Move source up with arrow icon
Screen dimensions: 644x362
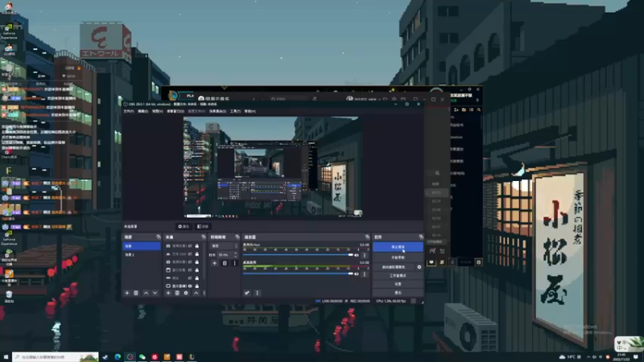(196, 293)
